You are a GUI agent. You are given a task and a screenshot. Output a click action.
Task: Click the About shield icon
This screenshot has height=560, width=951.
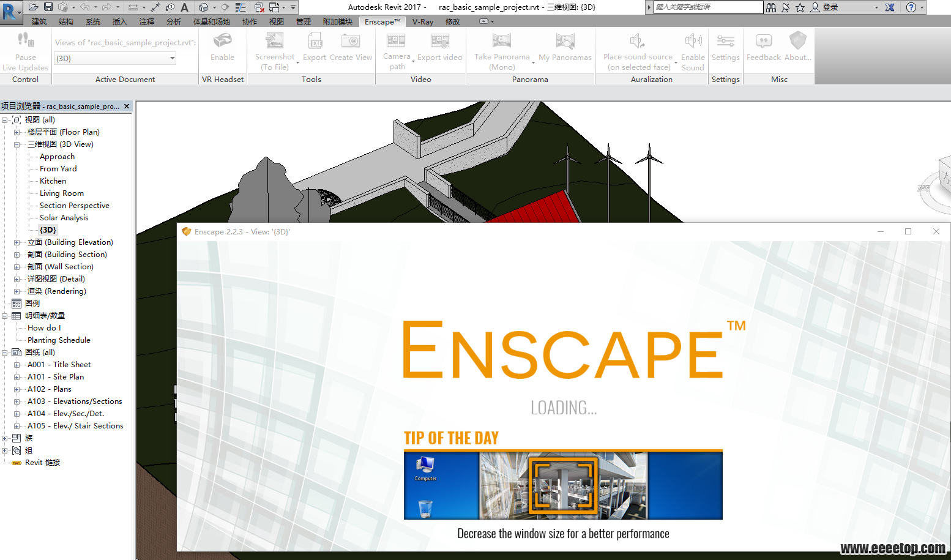pyautogui.click(x=797, y=41)
